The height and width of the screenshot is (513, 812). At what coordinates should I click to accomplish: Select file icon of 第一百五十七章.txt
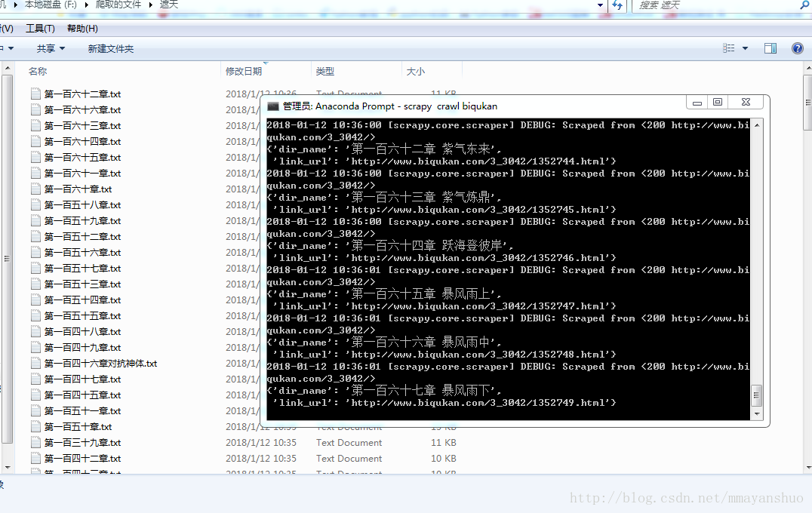click(35, 268)
